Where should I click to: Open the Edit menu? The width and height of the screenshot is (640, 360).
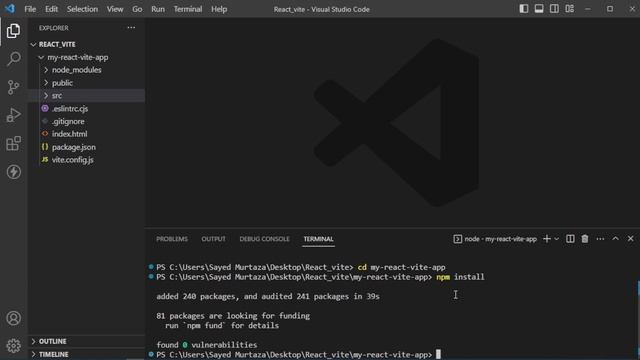51,9
